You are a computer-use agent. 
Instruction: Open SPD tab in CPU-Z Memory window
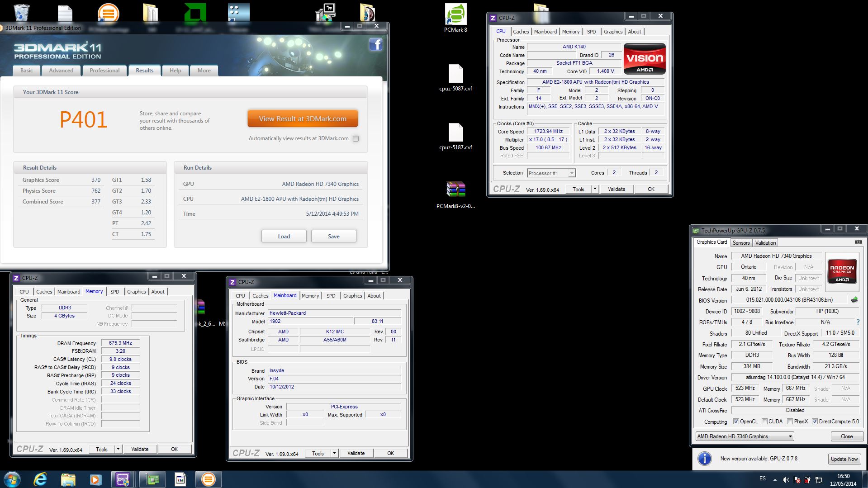tap(115, 292)
